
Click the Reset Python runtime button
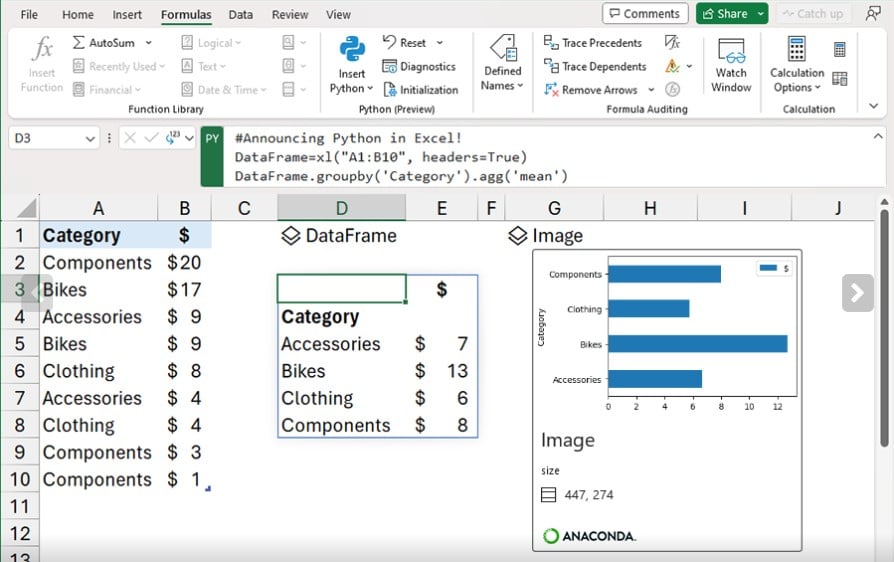(404, 43)
